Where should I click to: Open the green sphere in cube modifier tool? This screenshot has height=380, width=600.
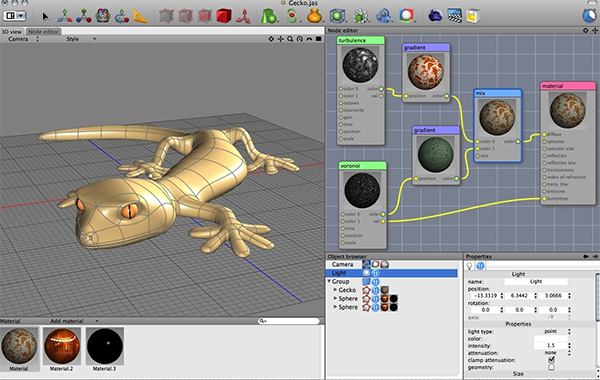tap(338, 16)
